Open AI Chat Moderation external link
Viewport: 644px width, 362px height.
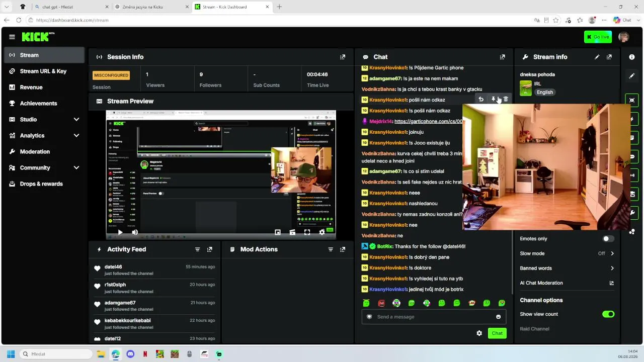(x=612, y=283)
